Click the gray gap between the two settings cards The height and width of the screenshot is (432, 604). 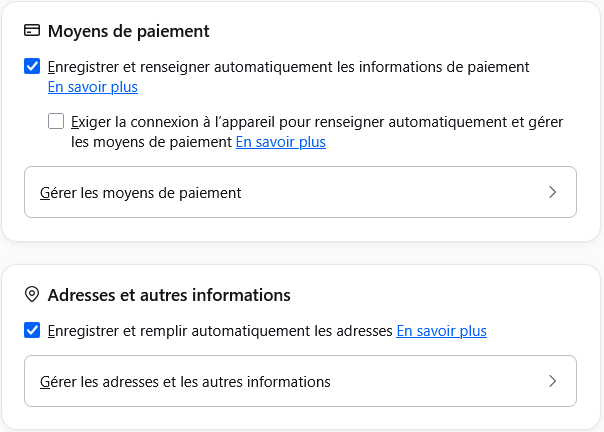(x=300, y=253)
